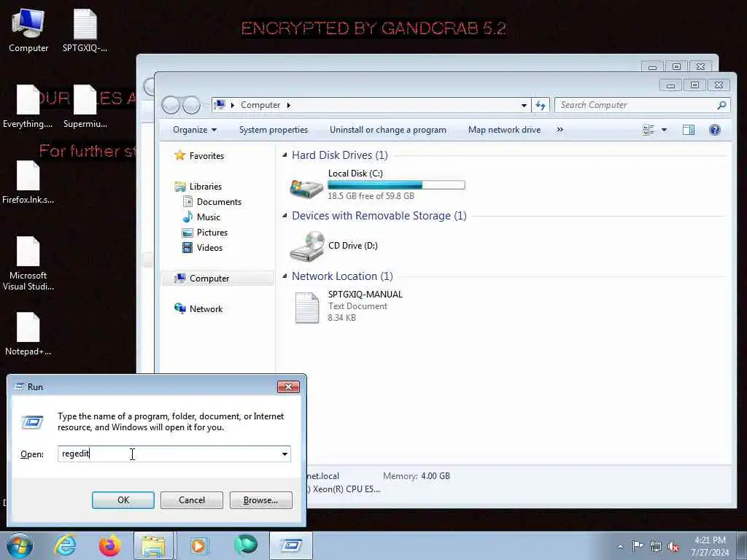Open the SPTGXIQ desktop text file
This screenshot has height=560, width=747.
tap(85, 31)
